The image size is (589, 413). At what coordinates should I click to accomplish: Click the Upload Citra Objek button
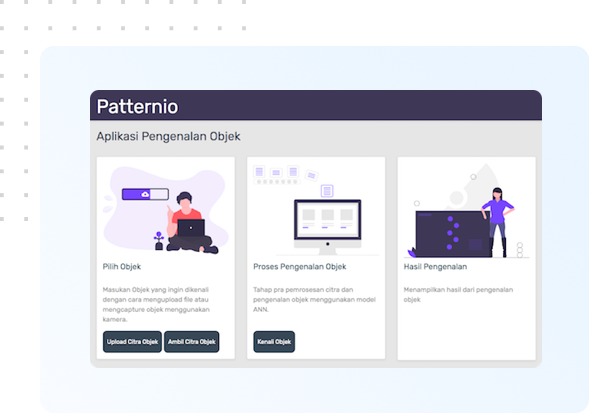click(132, 342)
